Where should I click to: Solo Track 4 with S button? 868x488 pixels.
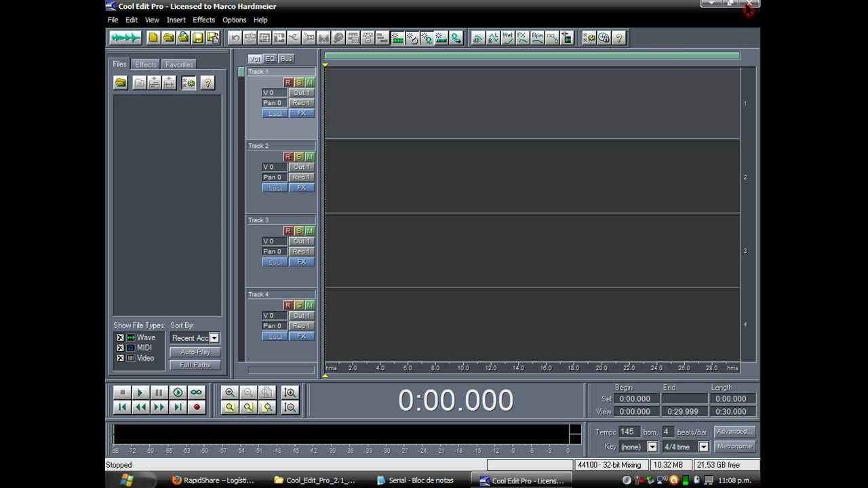[299, 305]
